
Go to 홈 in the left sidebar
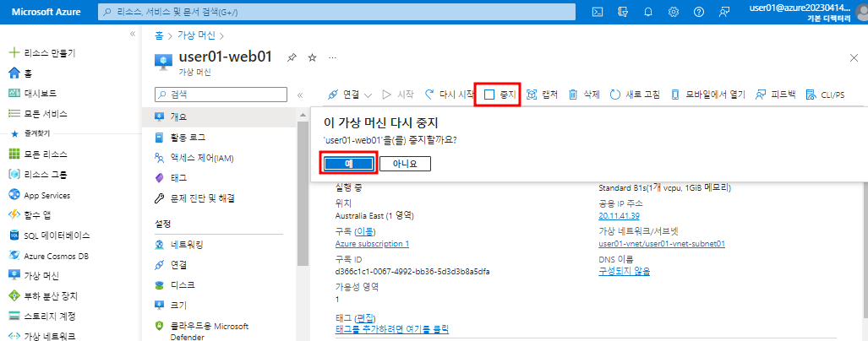pos(21,73)
